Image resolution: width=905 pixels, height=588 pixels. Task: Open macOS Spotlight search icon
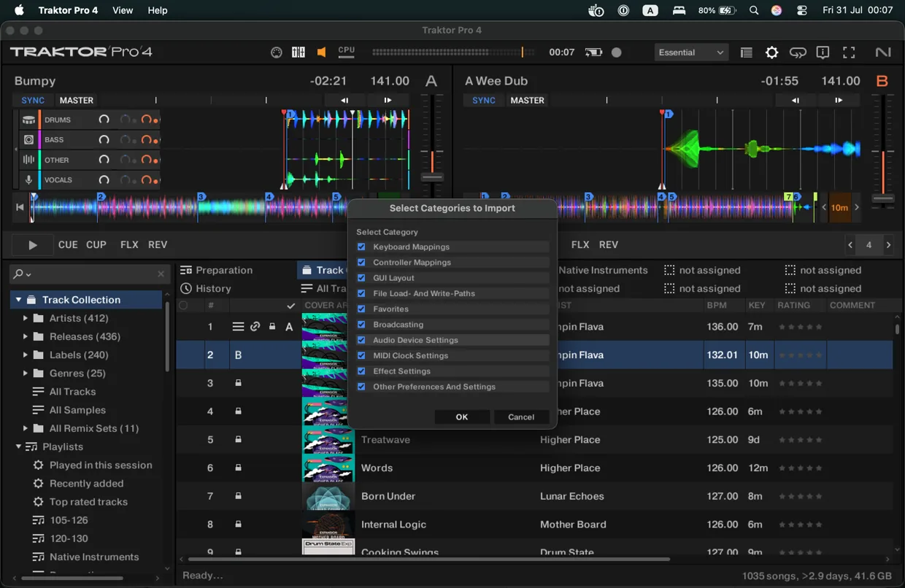pos(754,10)
